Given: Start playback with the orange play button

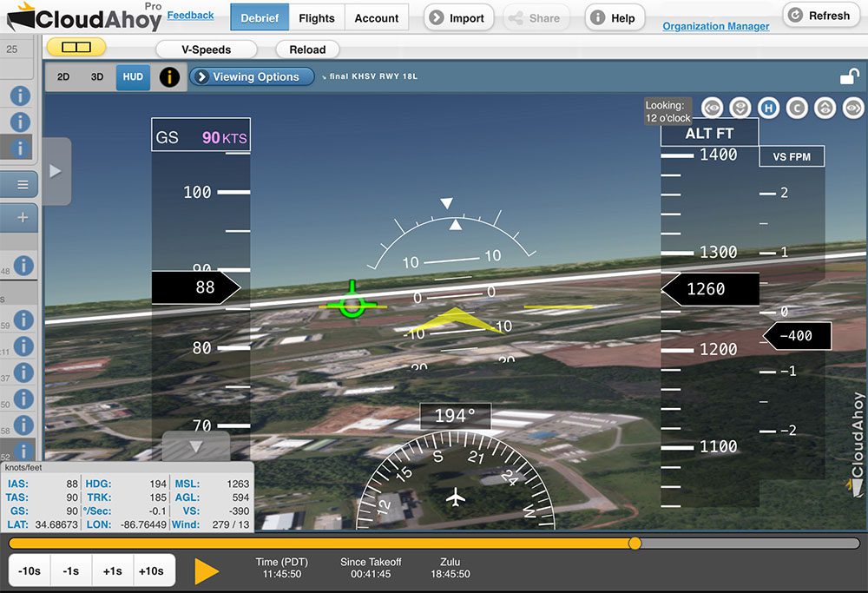Looking at the screenshot, I should coord(207,571).
